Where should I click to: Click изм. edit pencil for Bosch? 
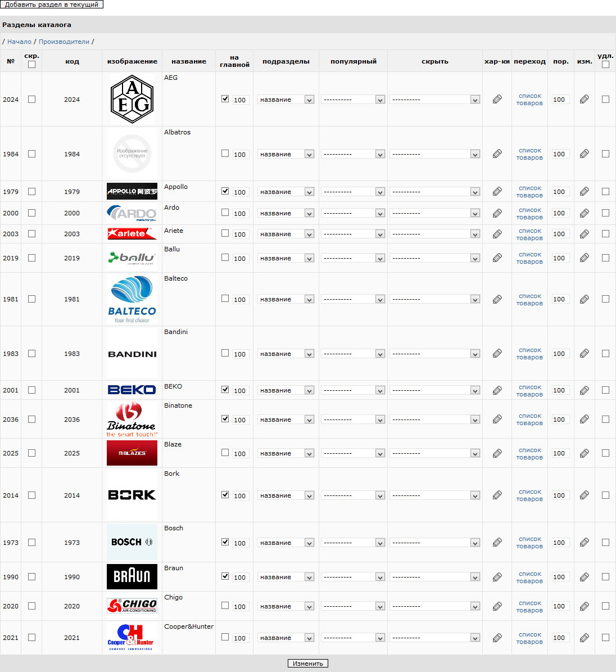coord(585,543)
